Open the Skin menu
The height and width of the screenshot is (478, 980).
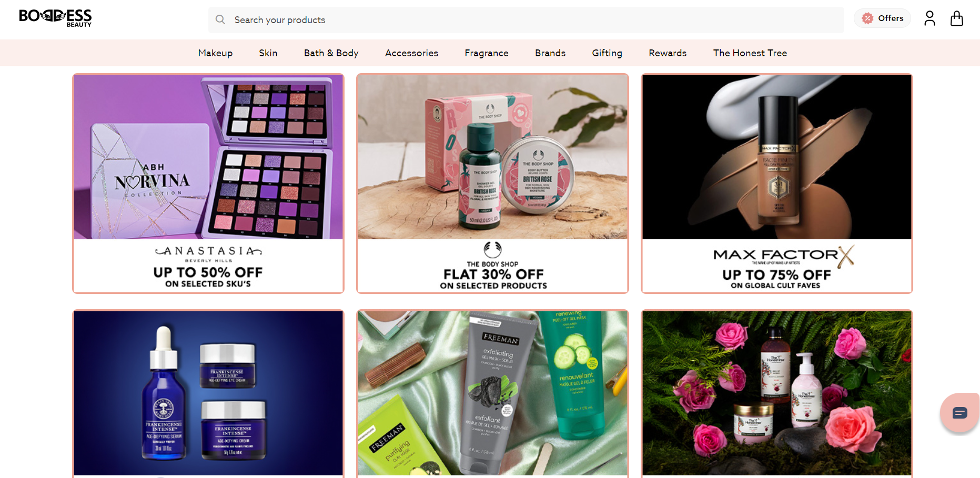(268, 53)
